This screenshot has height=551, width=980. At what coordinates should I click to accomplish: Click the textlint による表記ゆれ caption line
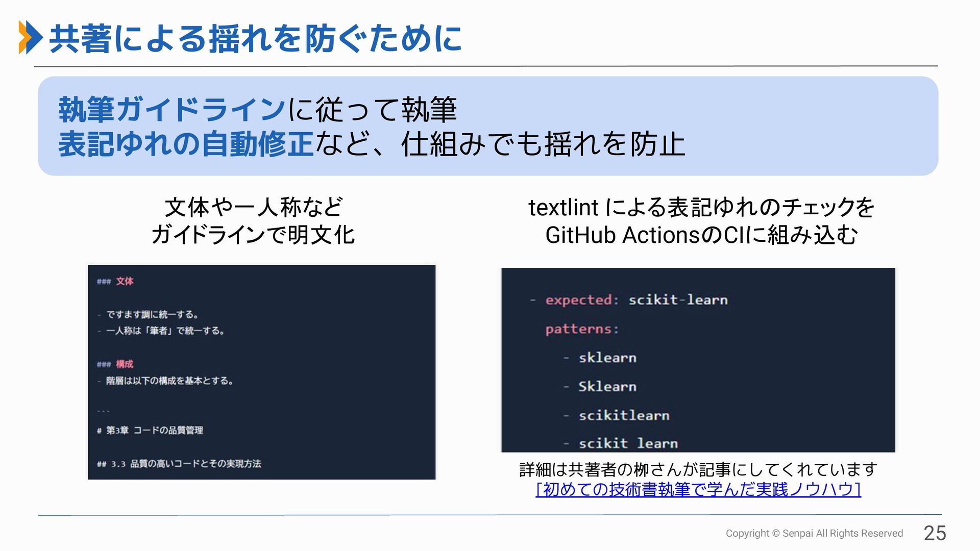(701, 207)
